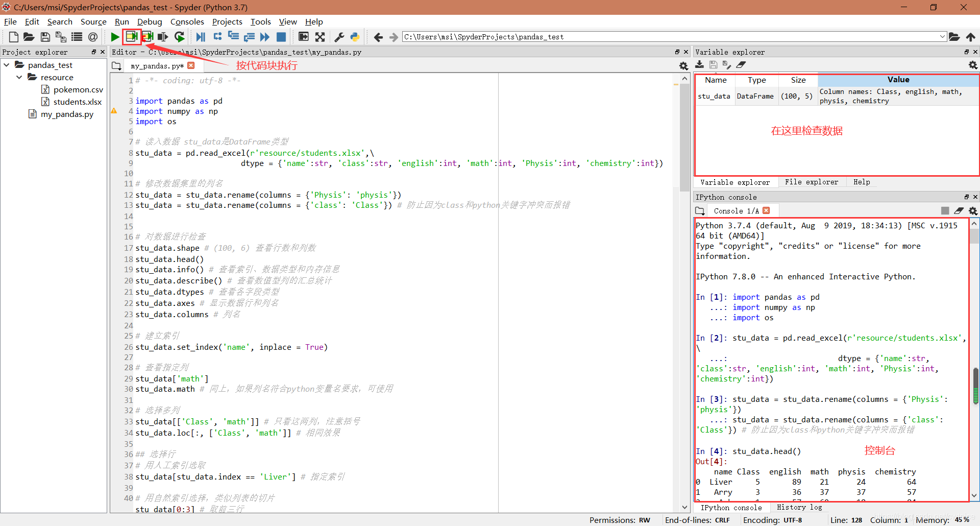The height and width of the screenshot is (526, 980).
Task: Sort variables by the Name column
Action: 716,80
